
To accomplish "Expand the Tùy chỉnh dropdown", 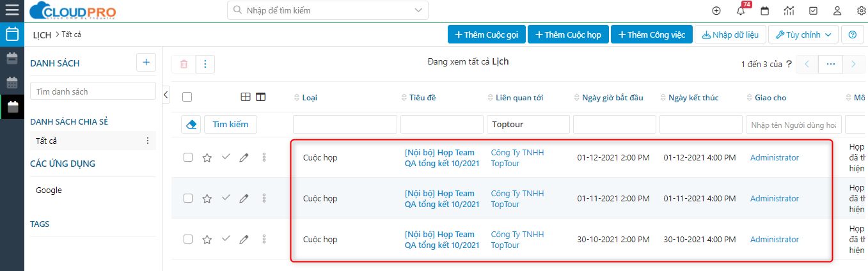I will click(803, 35).
